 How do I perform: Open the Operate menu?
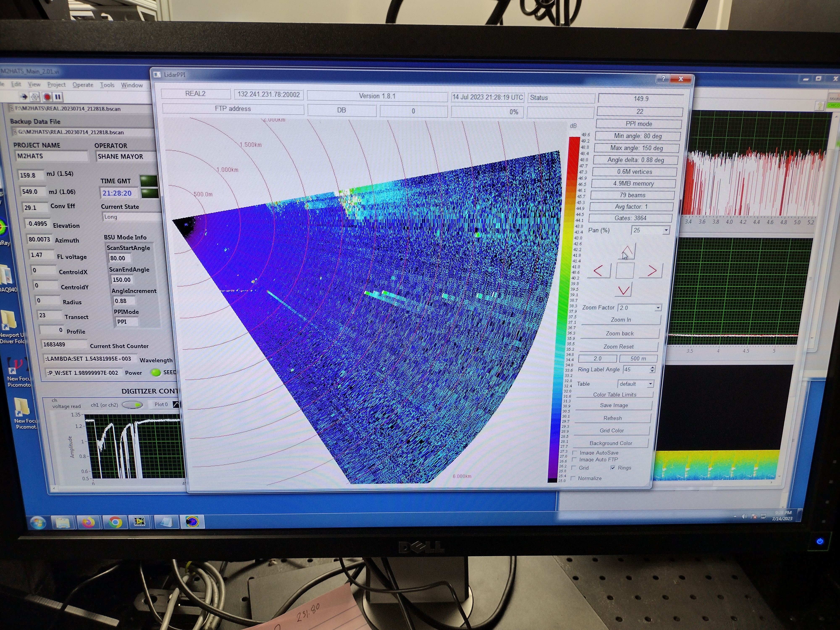pyautogui.click(x=83, y=85)
